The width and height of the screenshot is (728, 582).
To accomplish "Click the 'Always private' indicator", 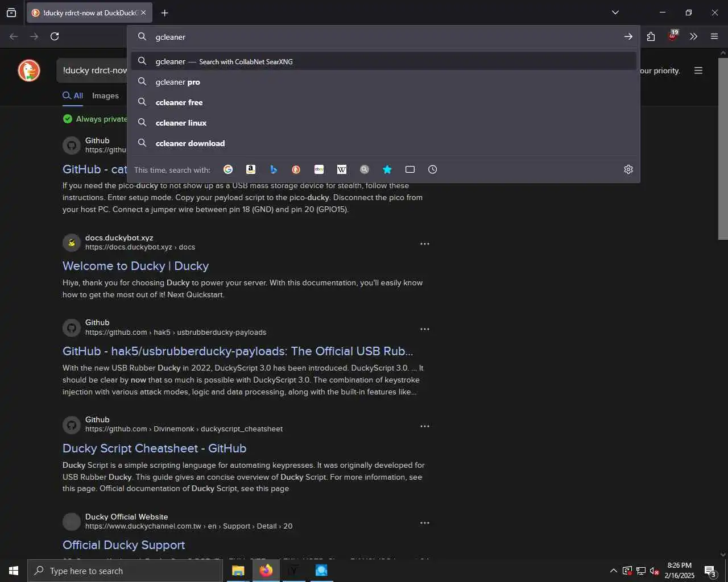I will coord(95,119).
